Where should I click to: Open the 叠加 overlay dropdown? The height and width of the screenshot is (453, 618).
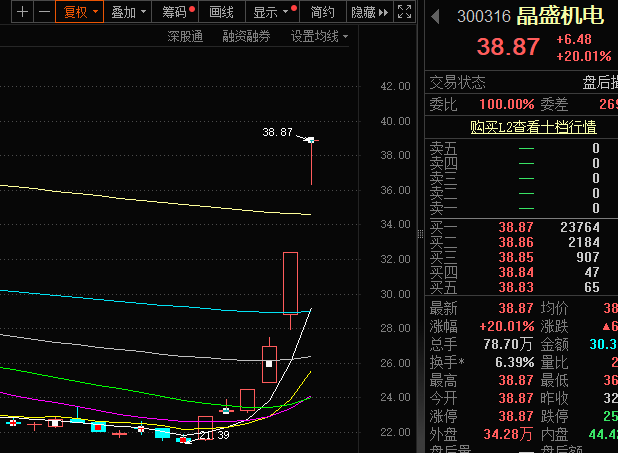tap(129, 12)
